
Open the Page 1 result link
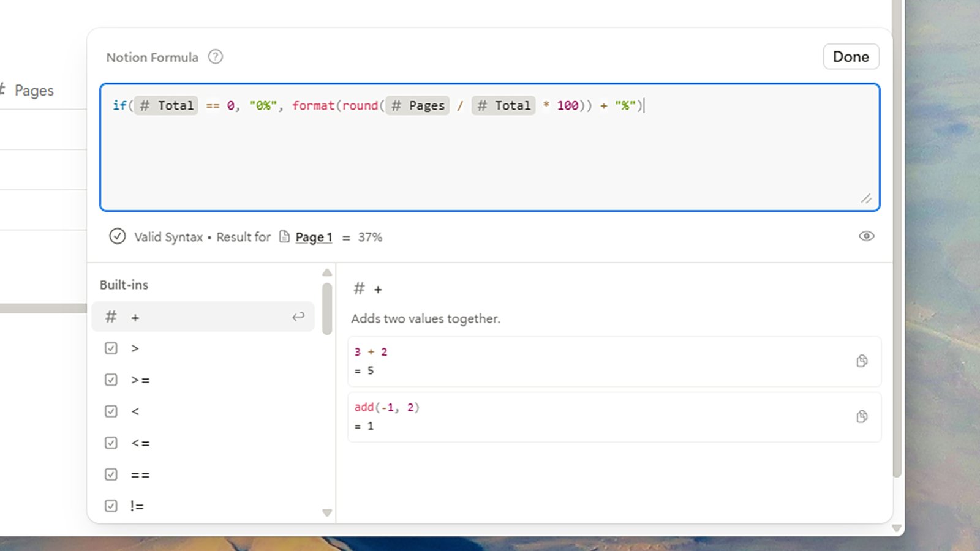[x=314, y=237]
